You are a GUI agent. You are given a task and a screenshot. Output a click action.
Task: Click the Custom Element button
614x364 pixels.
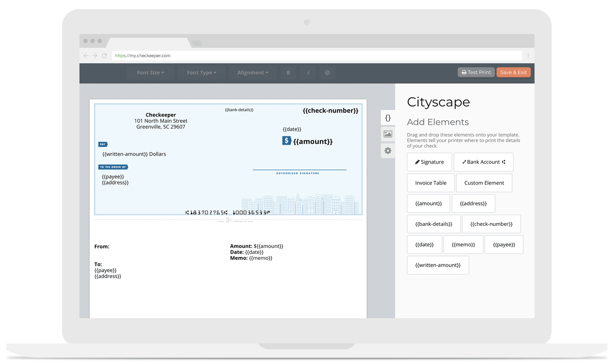[x=484, y=183]
